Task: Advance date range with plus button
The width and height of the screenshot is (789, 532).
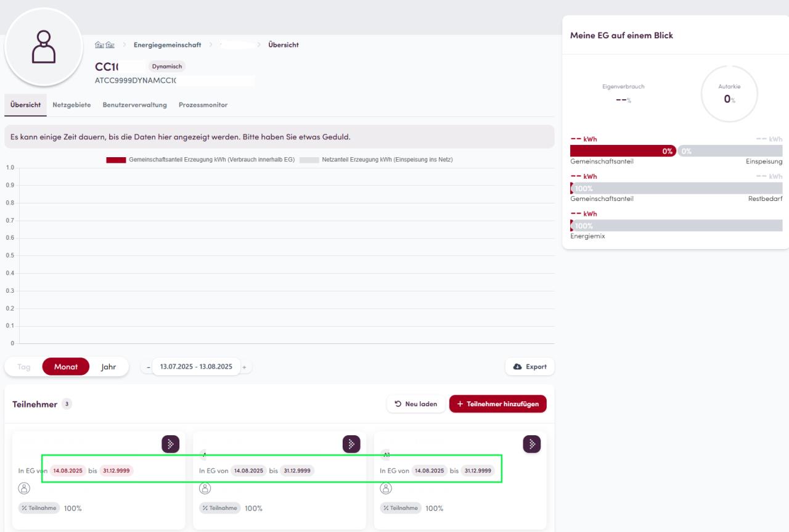Action: point(244,367)
